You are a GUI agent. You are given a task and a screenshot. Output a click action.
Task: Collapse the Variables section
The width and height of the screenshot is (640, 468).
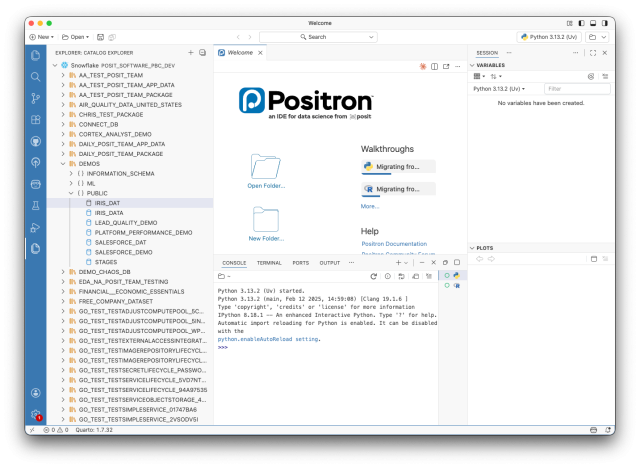click(472, 65)
